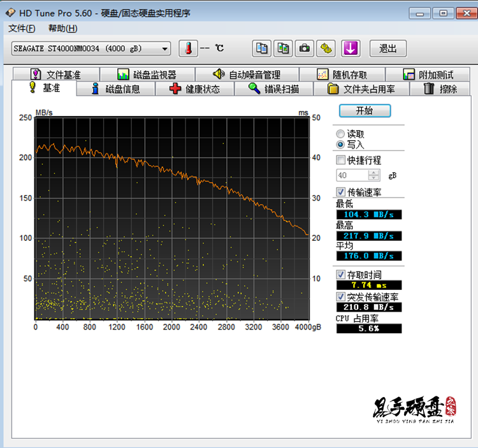Click the average speed 176.0 MB/s value
478x448 pixels.
(x=369, y=256)
